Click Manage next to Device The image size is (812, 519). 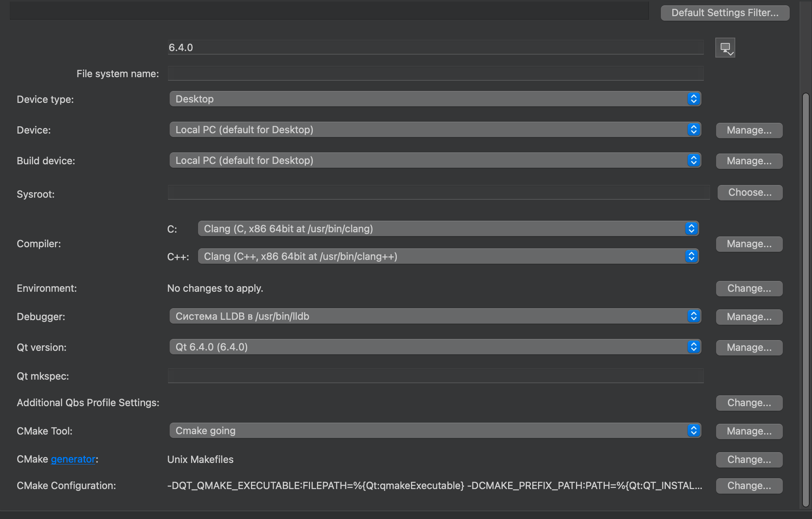749,130
